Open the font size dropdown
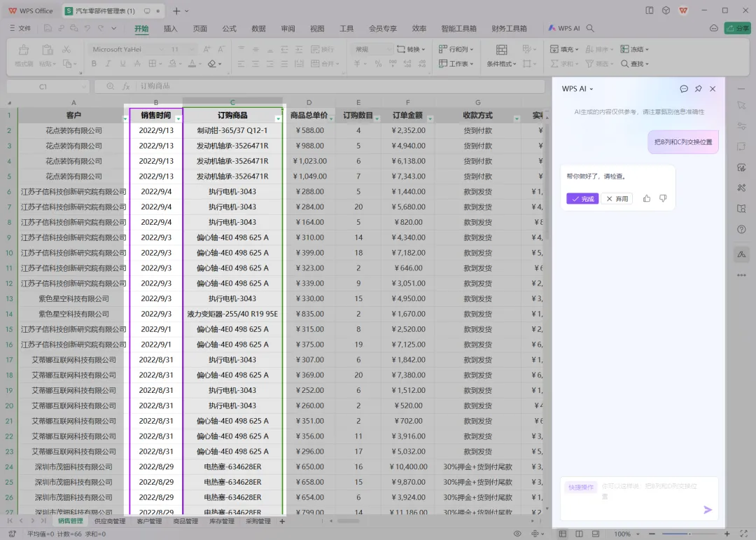Viewport: 756px width, 540px height. coord(191,49)
